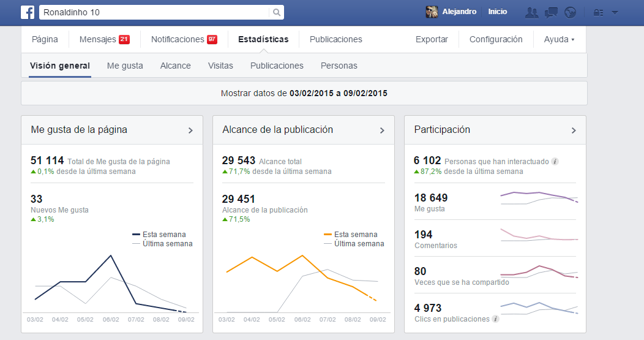Click the orange Esta semana legend swatch
The width and height of the screenshot is (644, 340).
(x=328, y=235)
